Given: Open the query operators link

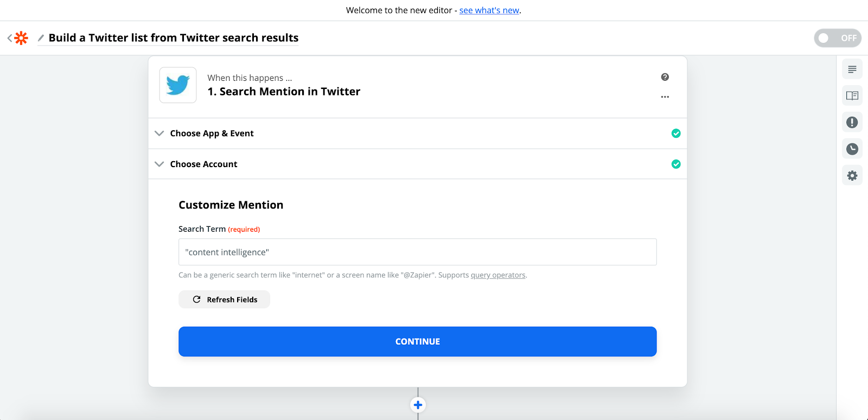Looking at the screenshot, I should [498, 275].
